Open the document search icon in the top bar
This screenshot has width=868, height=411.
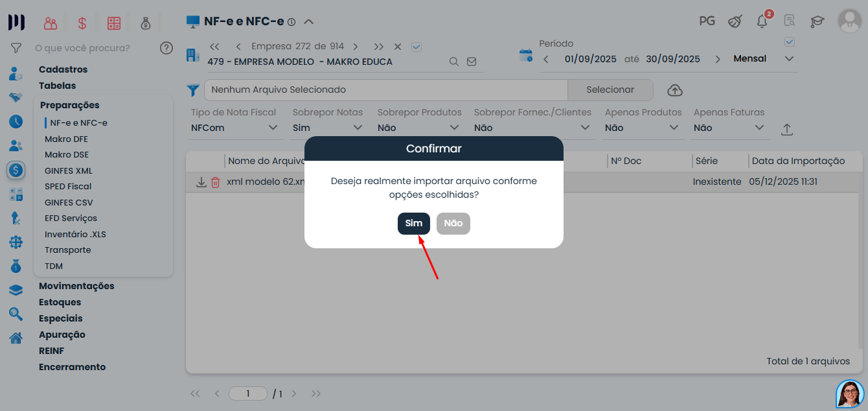(x=789, y=21)
